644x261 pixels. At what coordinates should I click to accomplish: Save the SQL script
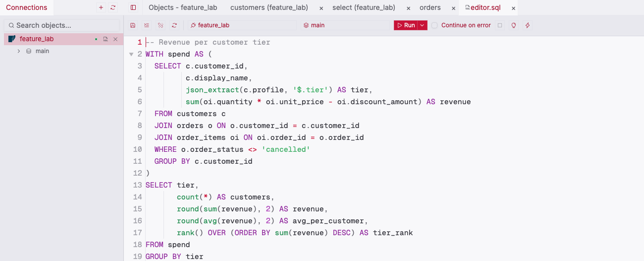tap(133, 25)
